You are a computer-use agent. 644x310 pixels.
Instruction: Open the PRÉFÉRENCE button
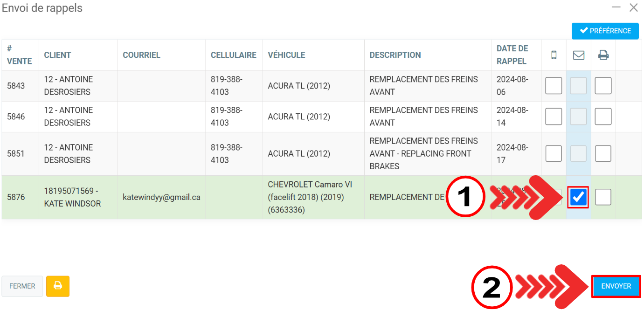(x=605, y=31)
